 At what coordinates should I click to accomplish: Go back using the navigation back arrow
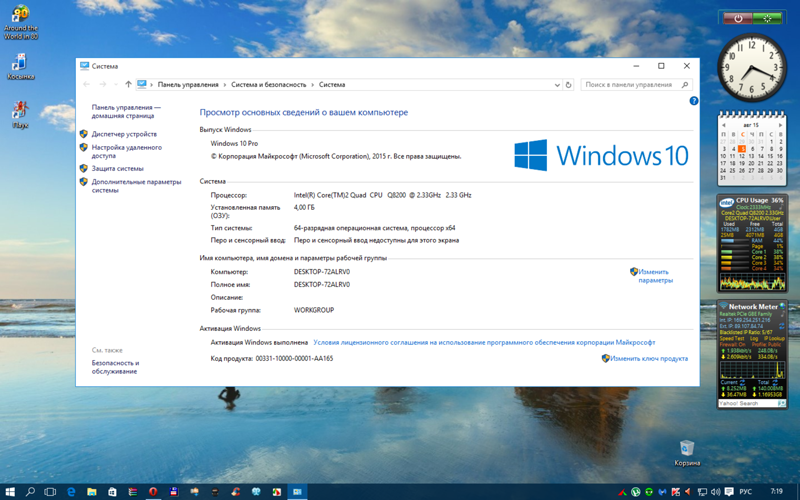(x=86, y=85)
